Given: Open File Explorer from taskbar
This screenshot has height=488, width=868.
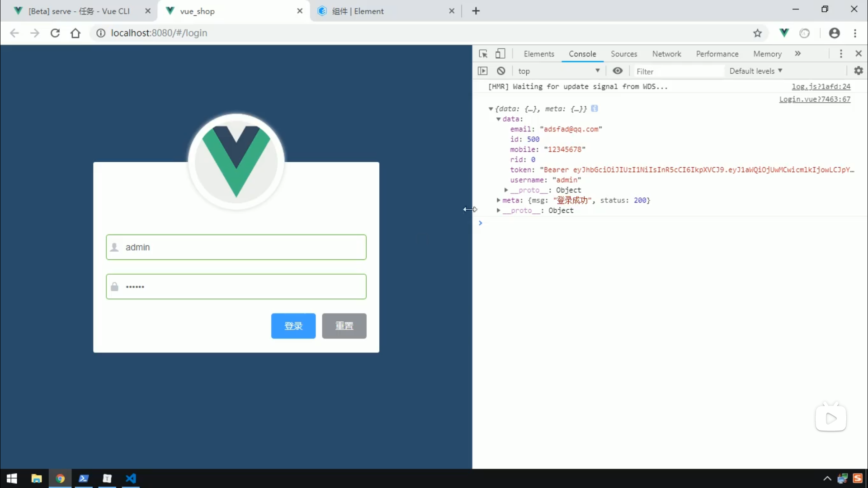Looking at the screenshot, I should [x=36, y=479].
